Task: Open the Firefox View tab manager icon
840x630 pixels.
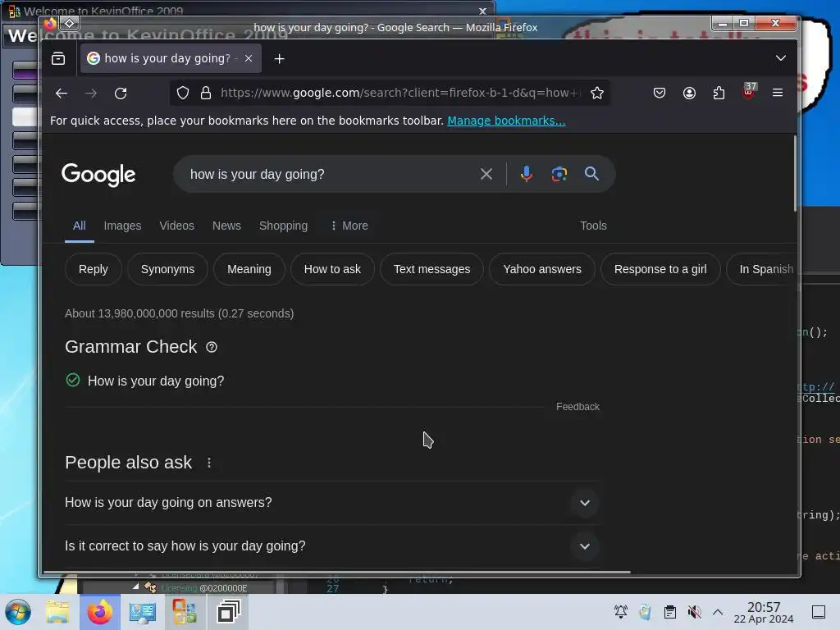Action: point(58,58)
